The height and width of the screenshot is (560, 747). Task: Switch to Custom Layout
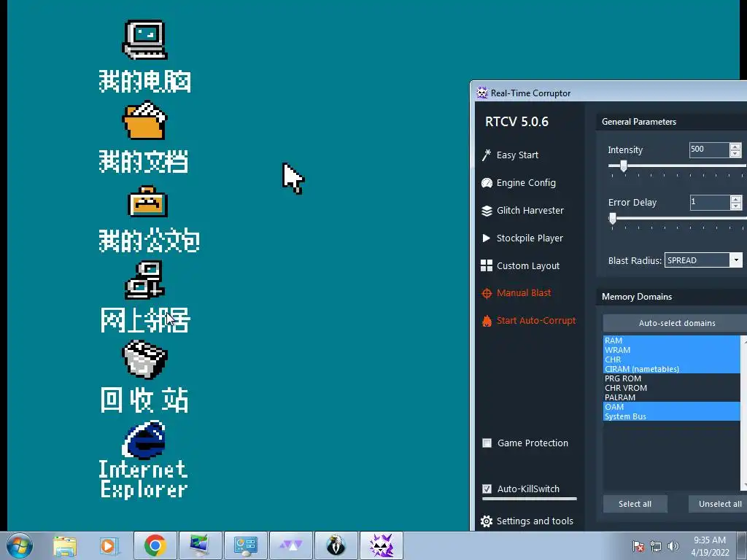(528, 265)
